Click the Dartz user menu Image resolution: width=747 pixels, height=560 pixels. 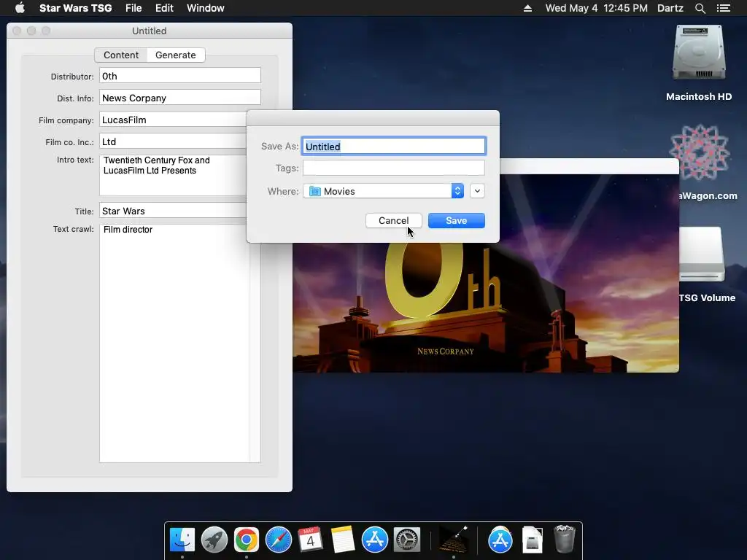(x=670, y=8)
